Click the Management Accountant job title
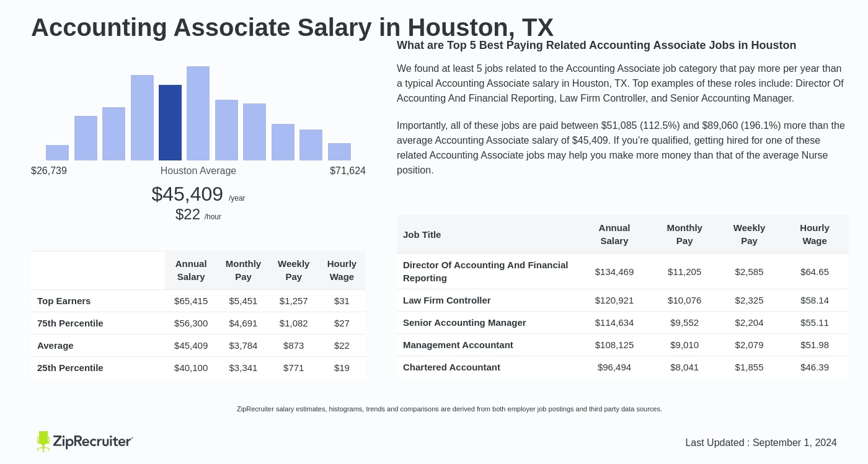This screenshot has height=464, width=868. click(x=458, y=345)
